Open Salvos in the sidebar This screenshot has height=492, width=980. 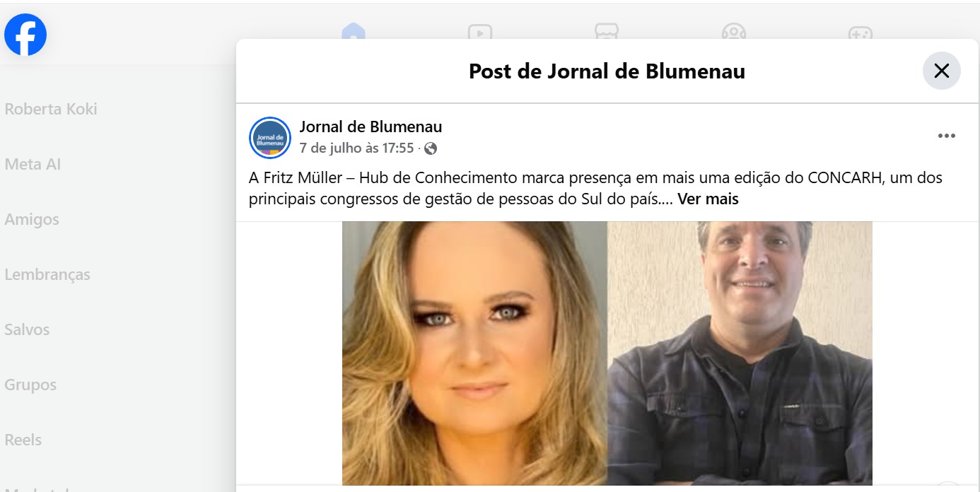pos(27,329)
